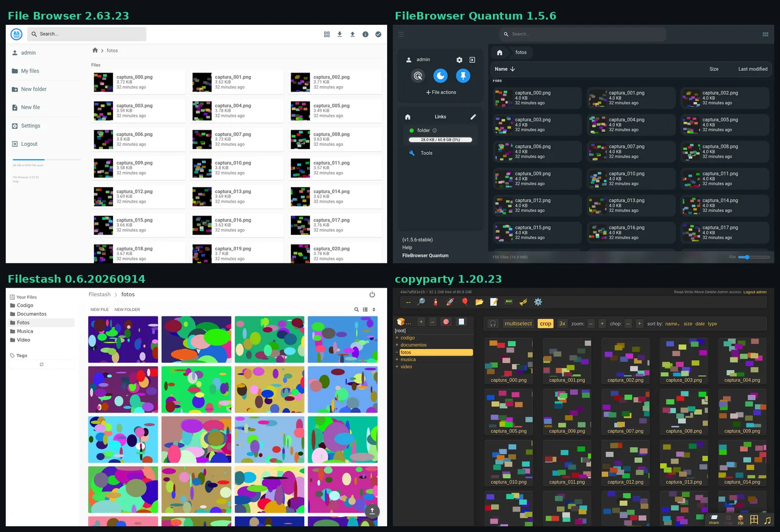Screen dimensions: 780x532
Task: Toggle single-click mode icon in Quantum sidebar
Action: (418, 76)
